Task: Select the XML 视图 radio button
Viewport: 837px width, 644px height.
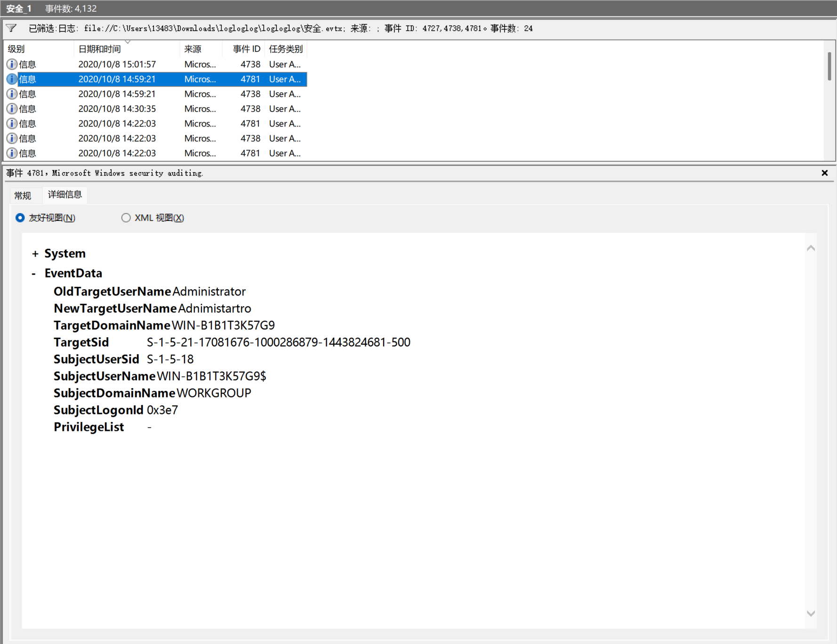Action: pyautogui.click(x=126, y=218)
